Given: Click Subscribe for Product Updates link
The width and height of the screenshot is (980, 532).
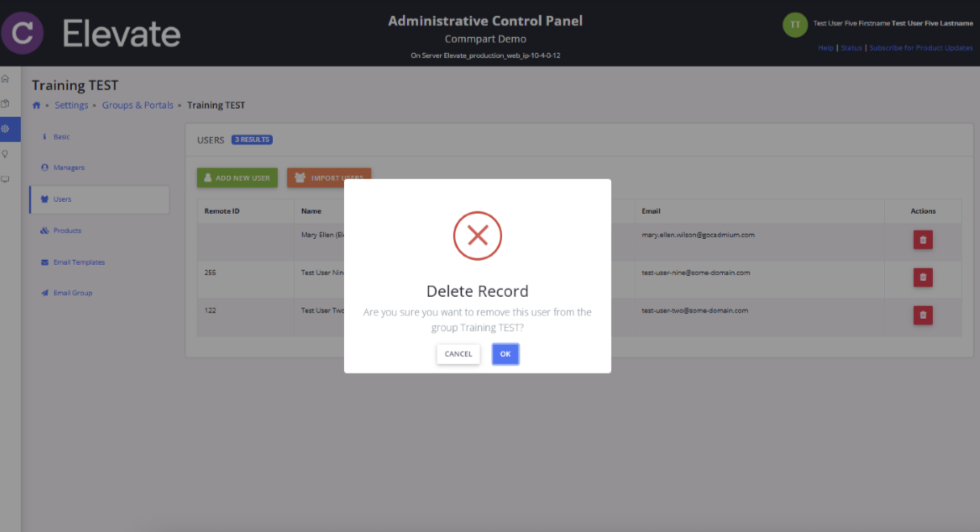Looking at the screenshot, I should (x=920, y=48).
